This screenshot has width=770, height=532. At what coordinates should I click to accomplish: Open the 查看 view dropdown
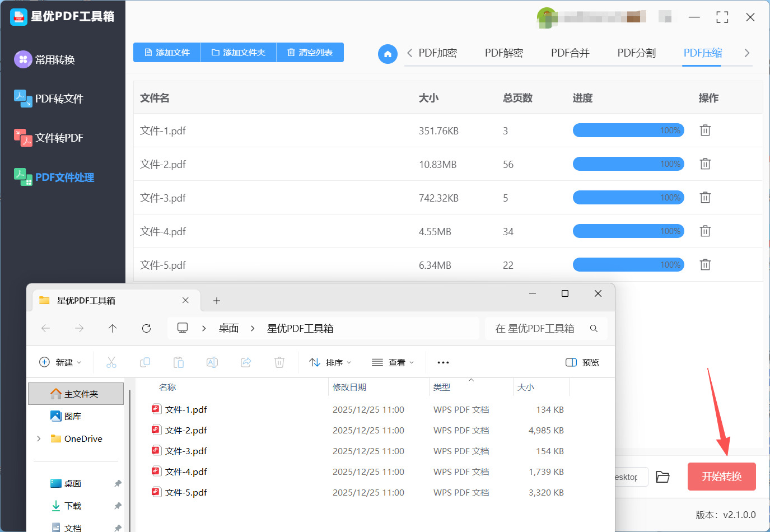click(x=393, y=362)
